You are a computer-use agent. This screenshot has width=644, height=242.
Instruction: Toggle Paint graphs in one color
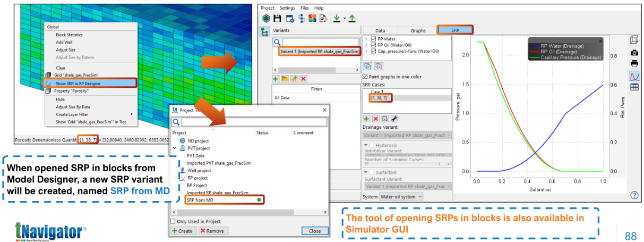click(365, 77)
